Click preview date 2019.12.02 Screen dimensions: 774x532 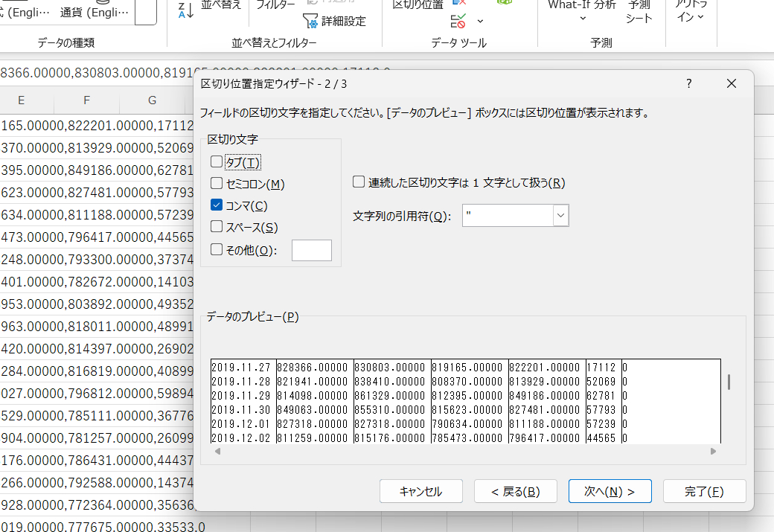point(241,438)
